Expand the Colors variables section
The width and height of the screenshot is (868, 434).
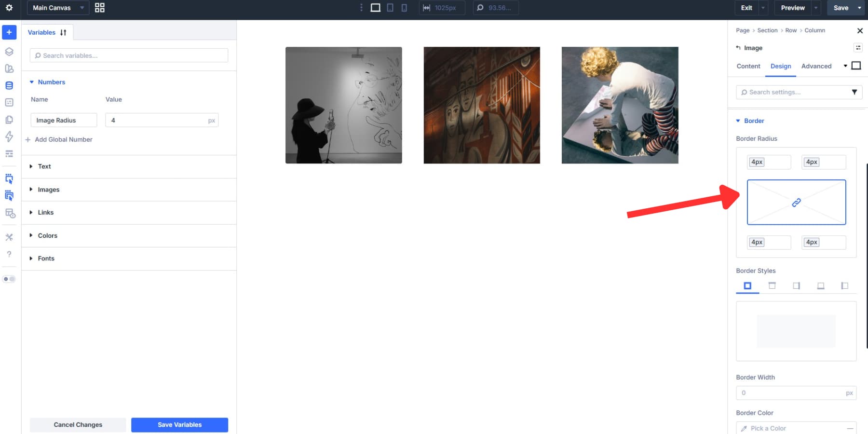(47, 235)
